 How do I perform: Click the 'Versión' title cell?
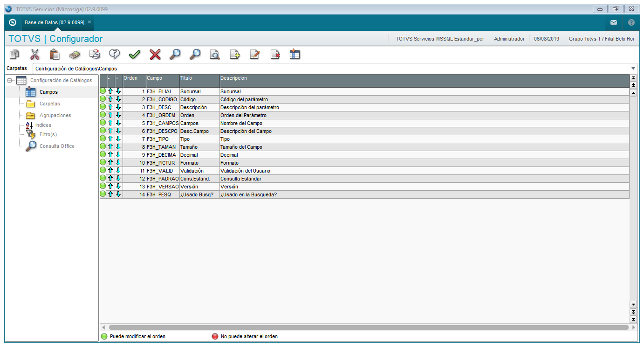pyautogui.click(x=199, y=187)
